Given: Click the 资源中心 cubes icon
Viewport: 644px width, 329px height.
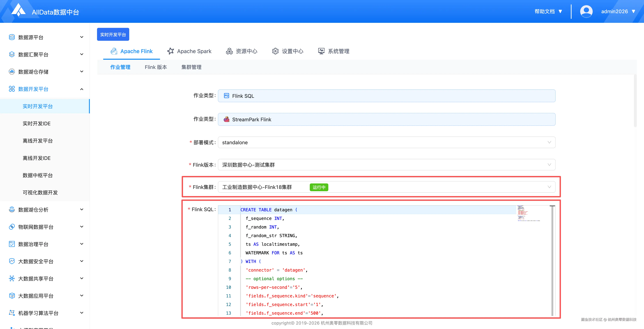Looking at the screenshot, I should [229, 51].
